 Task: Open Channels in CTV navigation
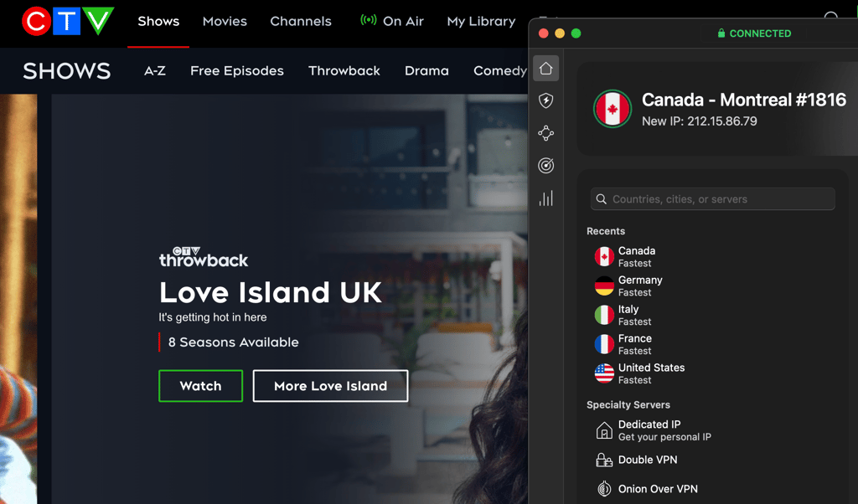(x=301, y=21)
